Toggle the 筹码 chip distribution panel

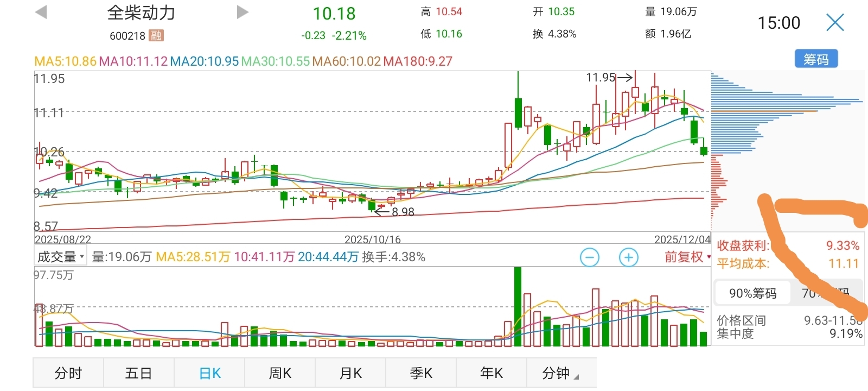816,59
